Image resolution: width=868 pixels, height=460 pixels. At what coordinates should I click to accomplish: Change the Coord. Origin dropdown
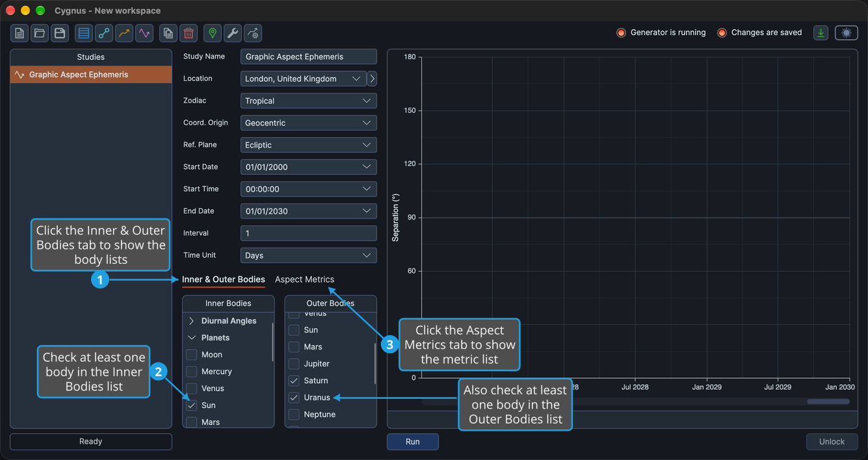coord(309,123)
